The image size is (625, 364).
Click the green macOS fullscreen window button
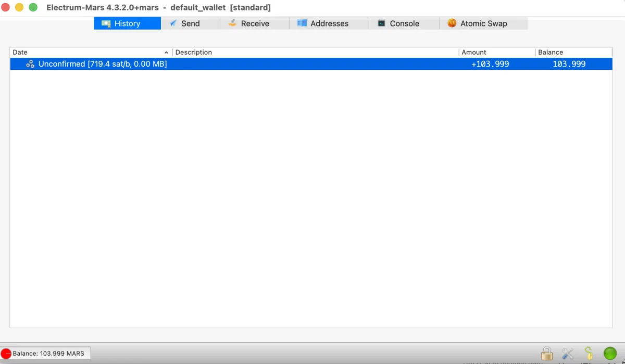[x=33, y=7]
